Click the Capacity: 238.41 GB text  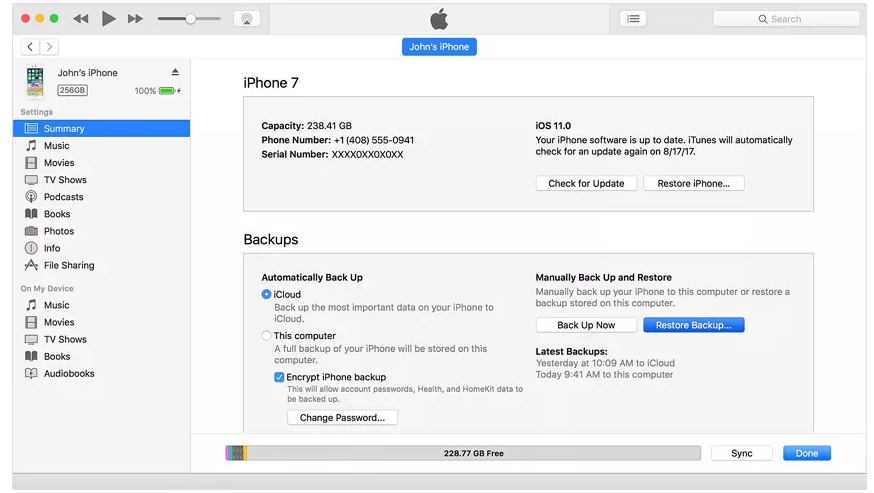click(x=307, y=125)
